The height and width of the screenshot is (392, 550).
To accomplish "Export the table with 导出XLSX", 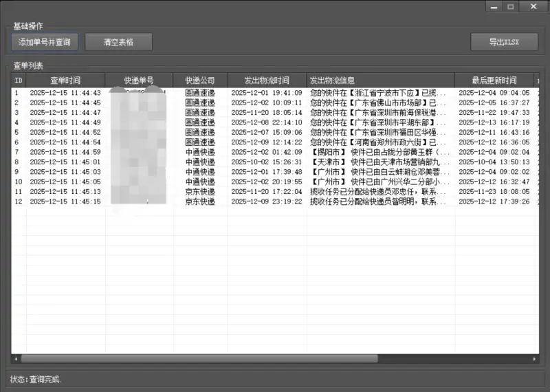I will 504,42.
